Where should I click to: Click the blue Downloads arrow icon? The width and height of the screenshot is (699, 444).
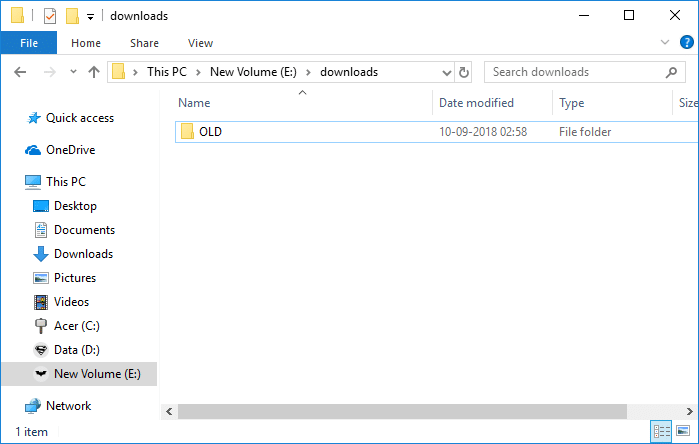(41, 254)
